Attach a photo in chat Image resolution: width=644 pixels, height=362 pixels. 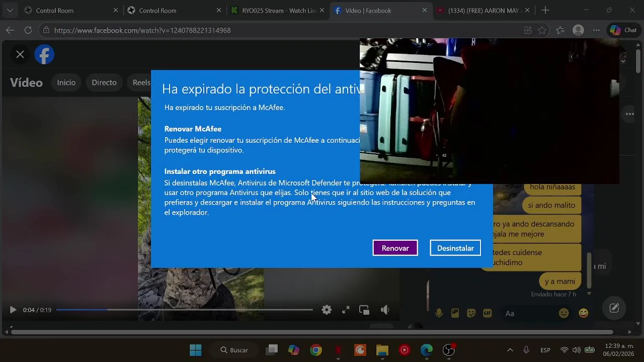(455, 313)
